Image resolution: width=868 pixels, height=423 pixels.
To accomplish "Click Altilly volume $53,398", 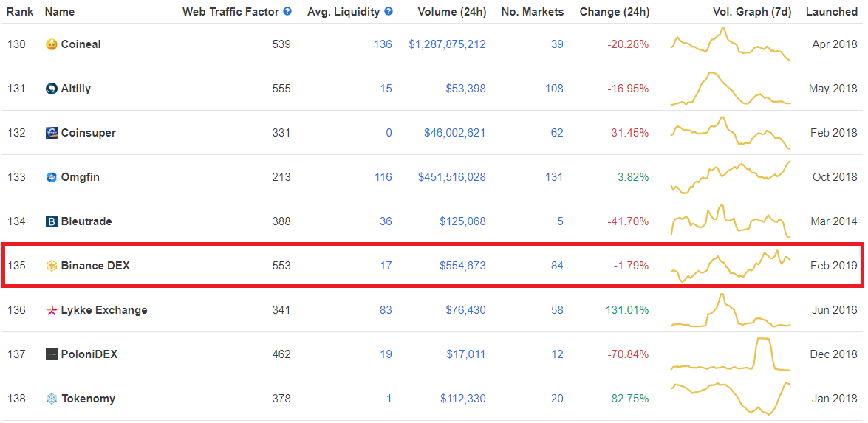I will click(465, 89).
